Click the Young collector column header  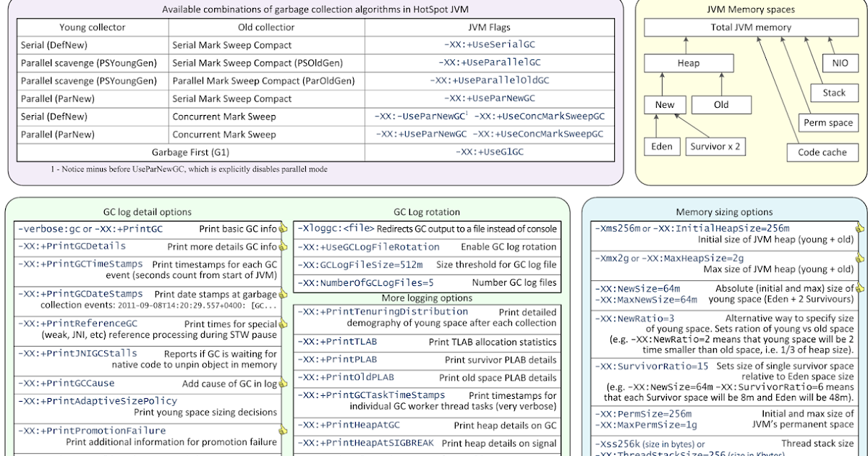click(x=92, y=28)
